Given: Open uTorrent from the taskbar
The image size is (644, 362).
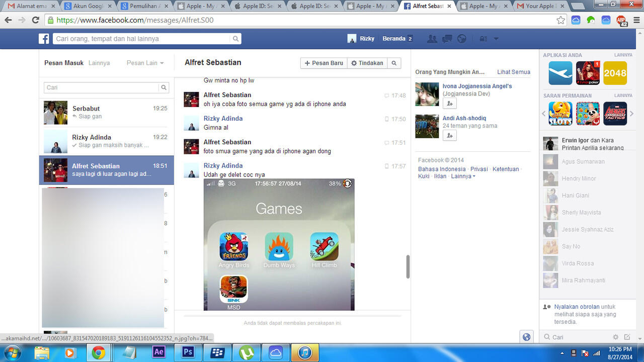Looking at the screenshot, I should [x=247, y=352].
